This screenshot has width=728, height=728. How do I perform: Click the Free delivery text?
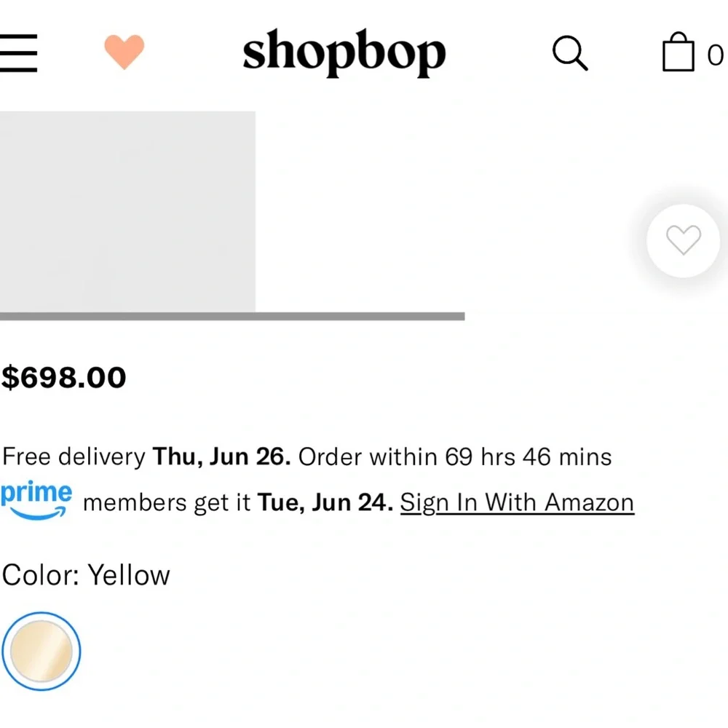click(x=74, y=457)
